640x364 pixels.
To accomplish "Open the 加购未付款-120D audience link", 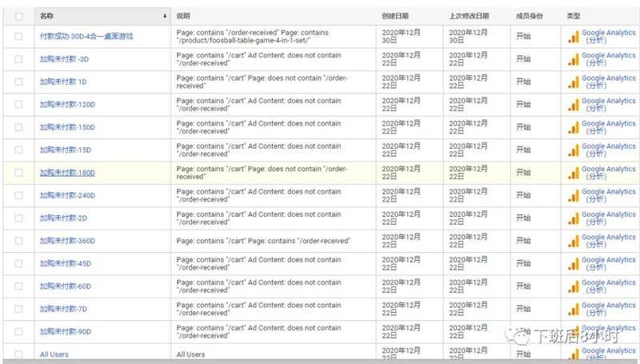I will coord(67,105).
